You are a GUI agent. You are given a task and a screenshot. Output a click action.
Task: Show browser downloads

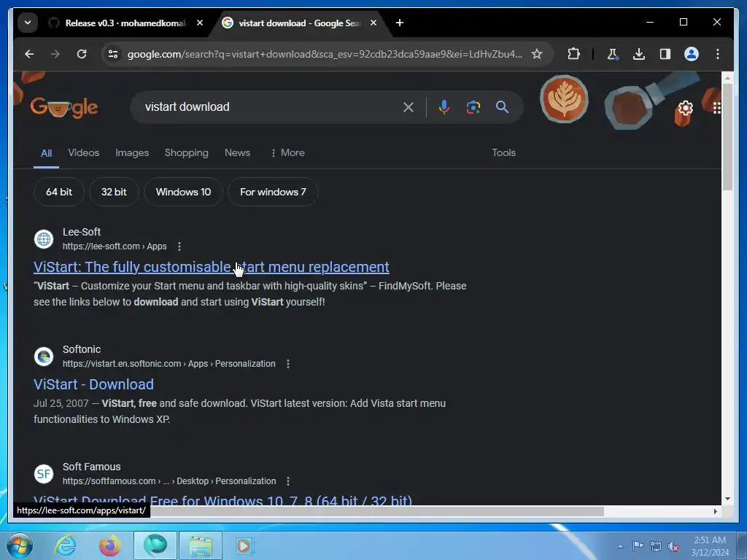pos(639,54)
